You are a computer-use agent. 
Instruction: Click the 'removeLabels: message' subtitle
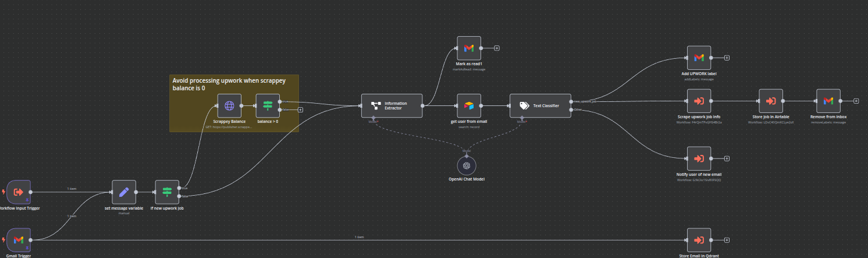coord(828,122)
